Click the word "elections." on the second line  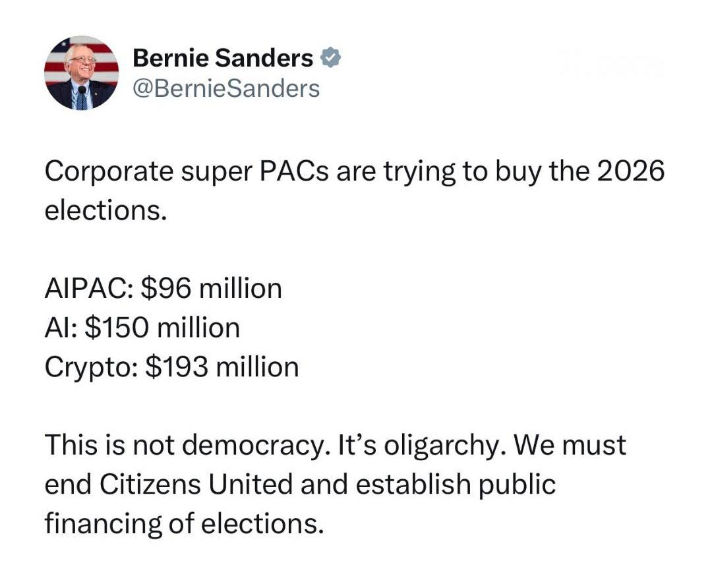[102, 212]
